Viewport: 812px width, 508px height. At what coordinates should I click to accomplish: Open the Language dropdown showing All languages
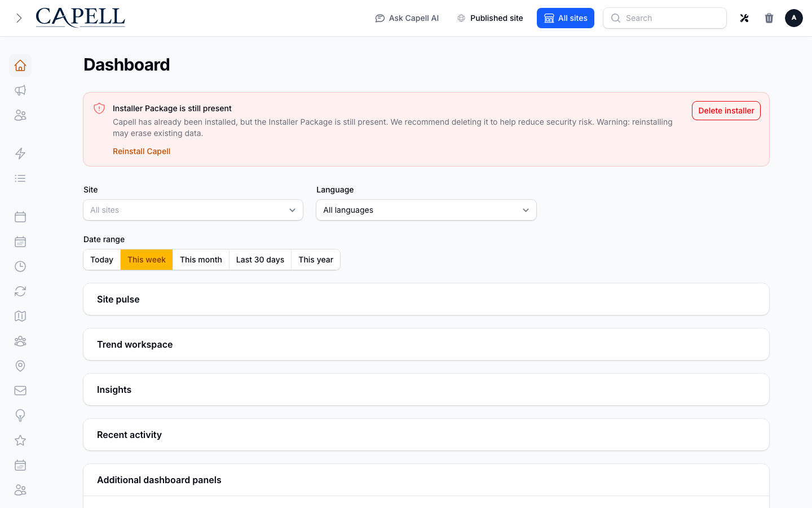click(426, 210)
